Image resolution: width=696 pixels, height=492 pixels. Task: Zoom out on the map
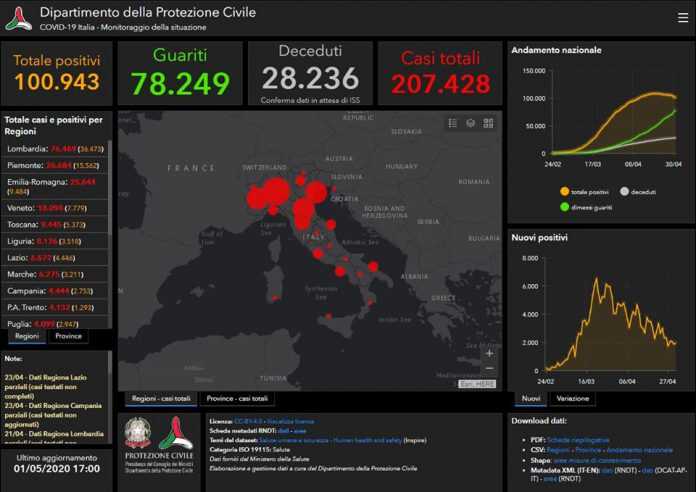click(x=489, y=369)
